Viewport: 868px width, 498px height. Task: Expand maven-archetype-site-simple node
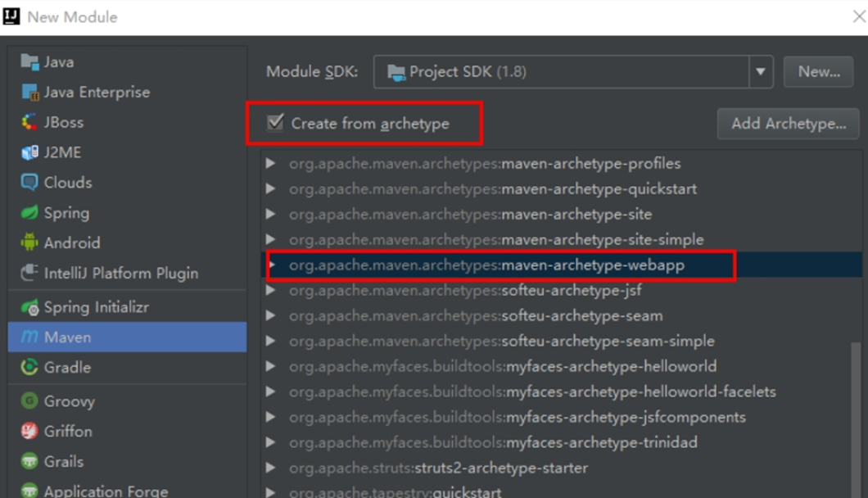tap(271, 239)
